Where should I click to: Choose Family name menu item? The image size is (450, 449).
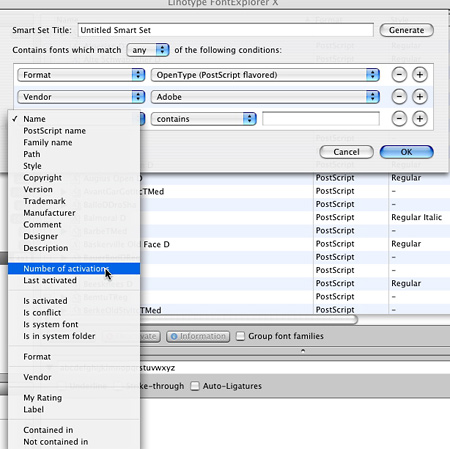pyautogui.click(x=74, y=142)
